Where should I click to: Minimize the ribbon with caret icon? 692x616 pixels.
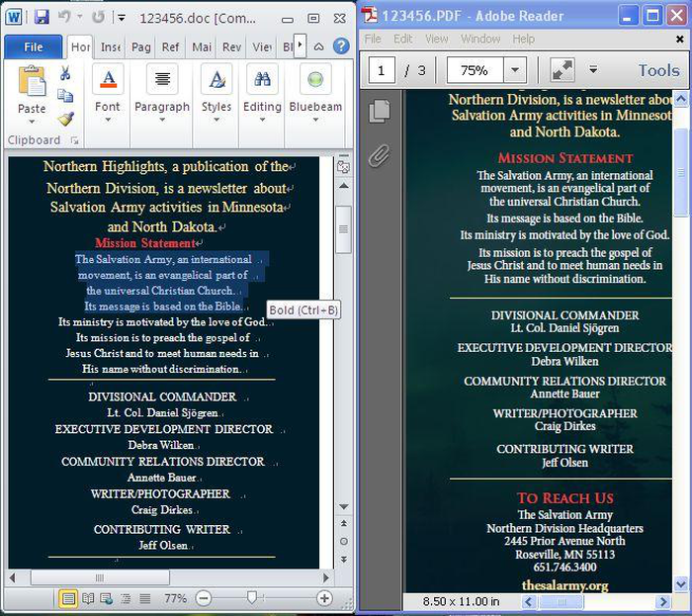(318, 46)
